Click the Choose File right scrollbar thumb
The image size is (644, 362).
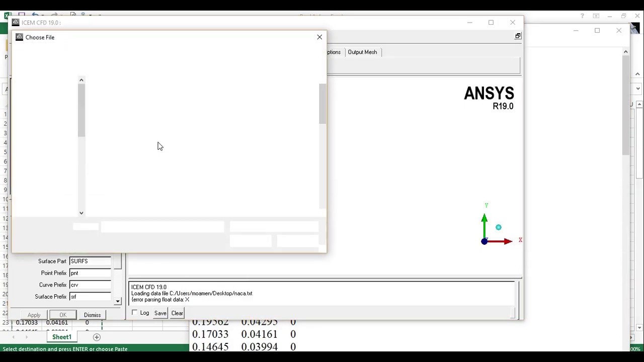(x=323, y=104)
